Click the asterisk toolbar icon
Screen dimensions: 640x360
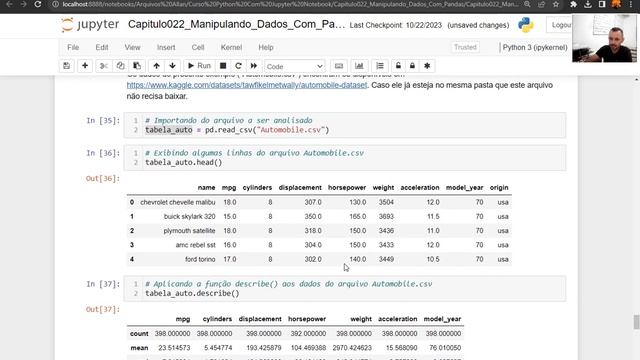pyautogui.click(x=427, y=66)
